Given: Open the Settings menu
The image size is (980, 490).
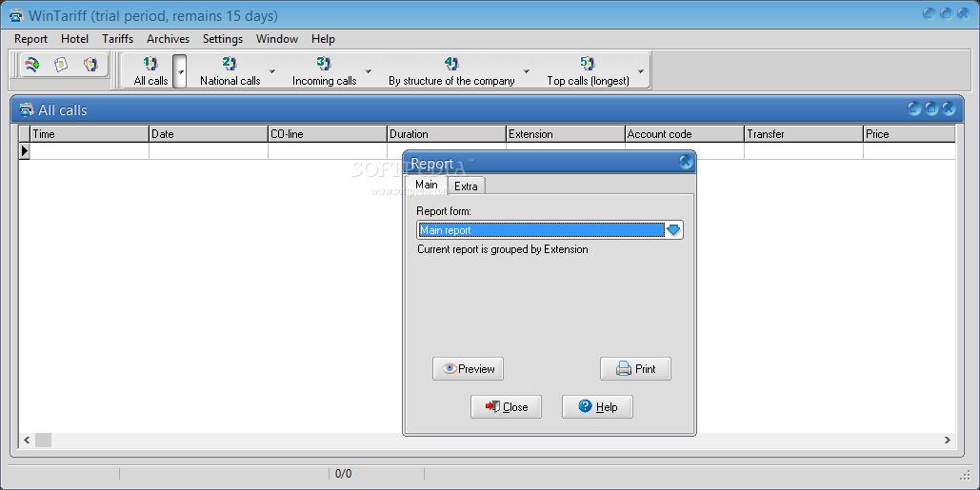Looking at the screenshot, I should pos(223,39).
